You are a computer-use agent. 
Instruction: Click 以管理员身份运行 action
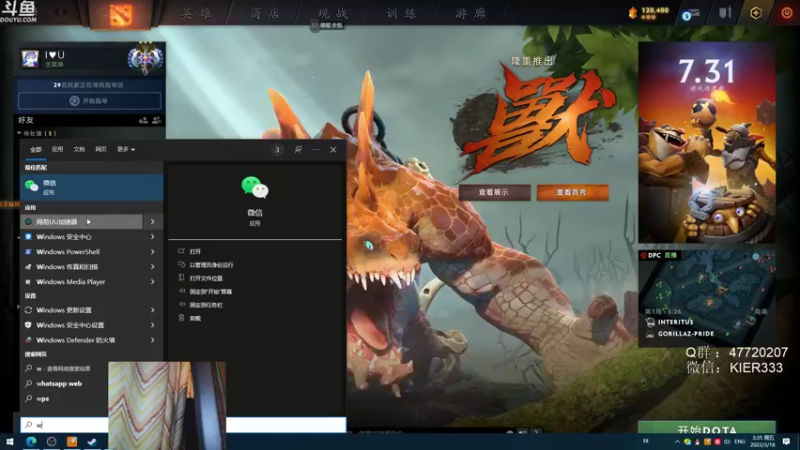(x=211, y=265)
